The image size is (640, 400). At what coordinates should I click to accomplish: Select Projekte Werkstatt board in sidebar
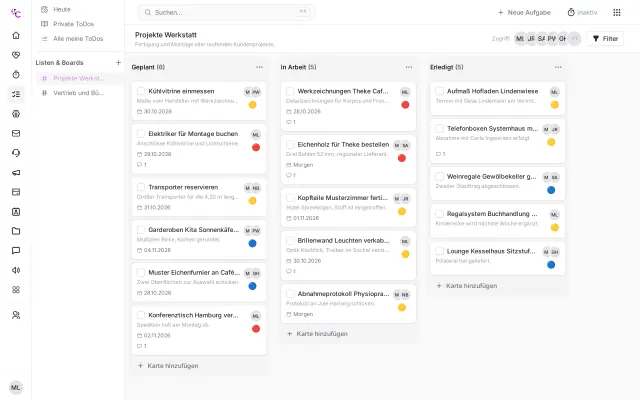tap(79, 78)
